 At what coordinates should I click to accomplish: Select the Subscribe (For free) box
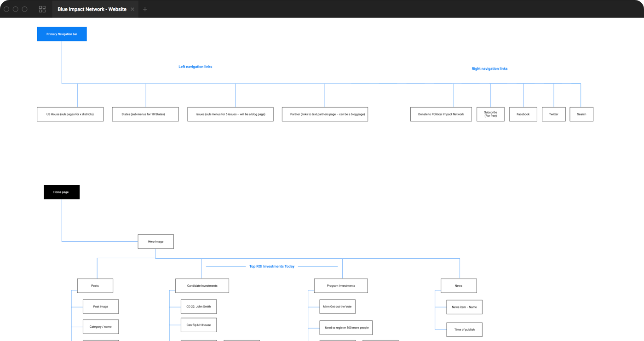pos(490,114)
